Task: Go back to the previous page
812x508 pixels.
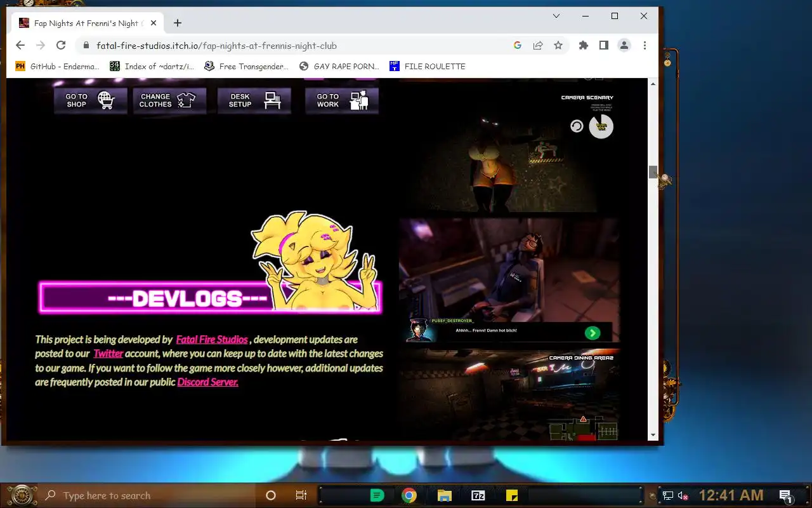Action: click(20, 45)
